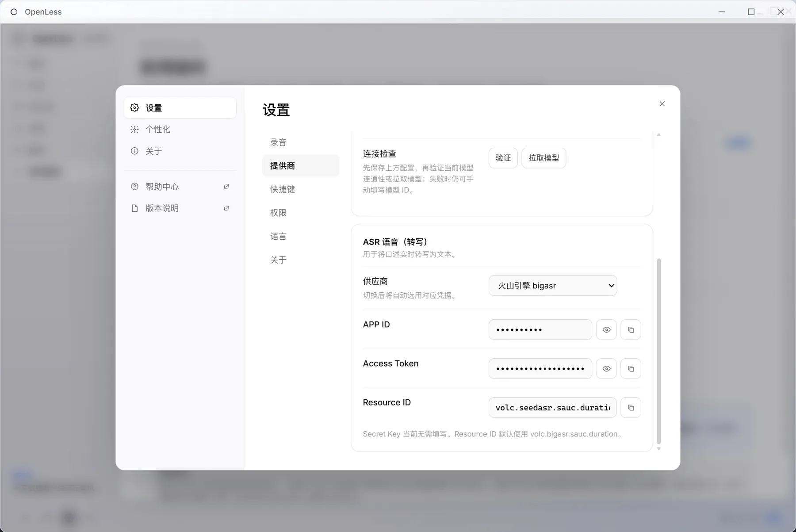This screenshot has width=796, height=532.
Task: Reveal Access Token with eye icon
Action: click(606, 369)
